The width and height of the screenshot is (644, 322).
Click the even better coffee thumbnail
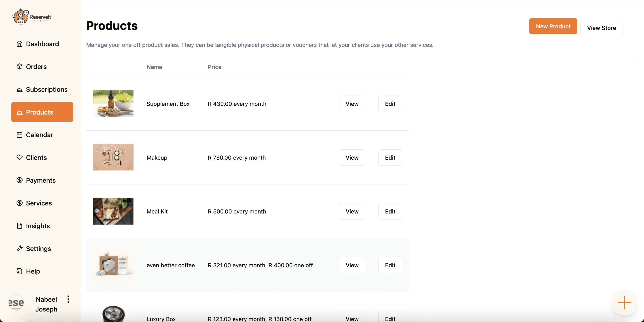(113, 265)
